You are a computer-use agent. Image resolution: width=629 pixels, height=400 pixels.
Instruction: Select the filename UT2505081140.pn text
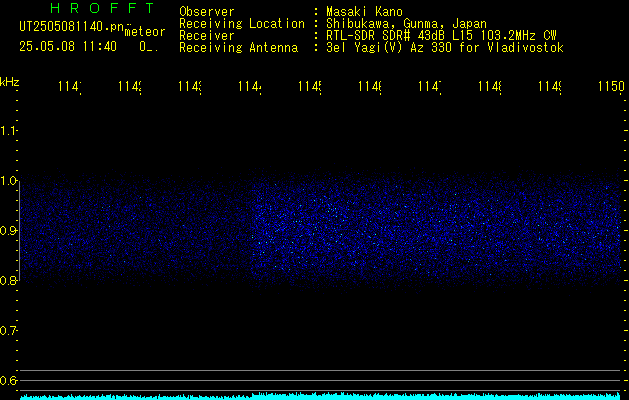point(71,27)
